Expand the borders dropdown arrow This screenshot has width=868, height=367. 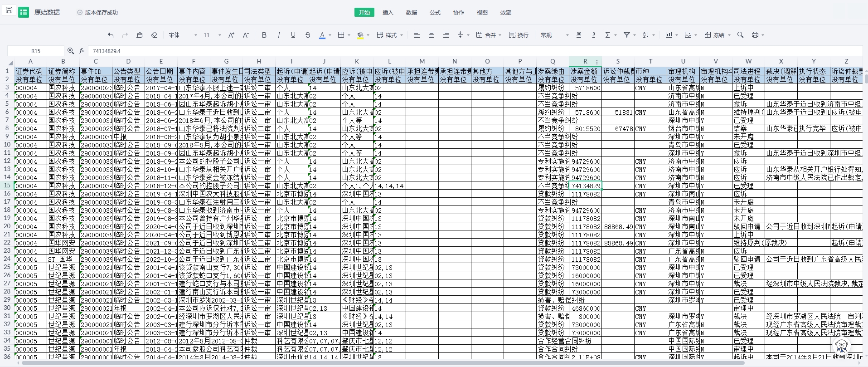click(349, 35)
